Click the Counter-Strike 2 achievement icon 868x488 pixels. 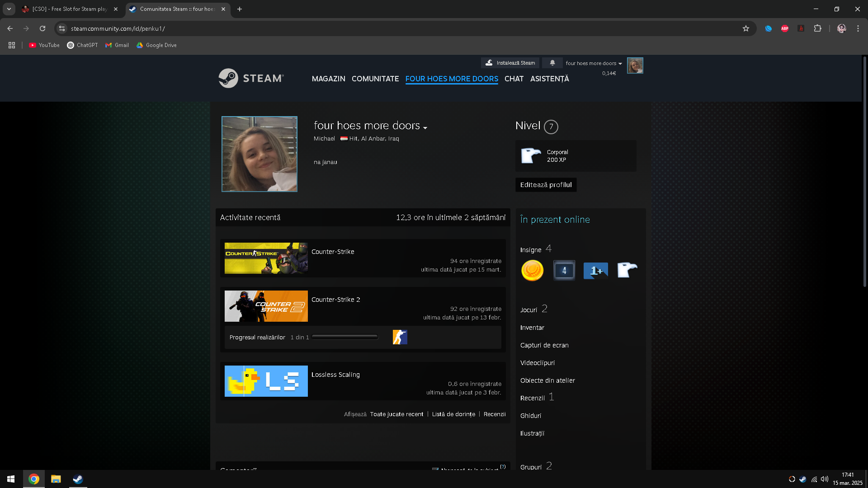(400, 337)
